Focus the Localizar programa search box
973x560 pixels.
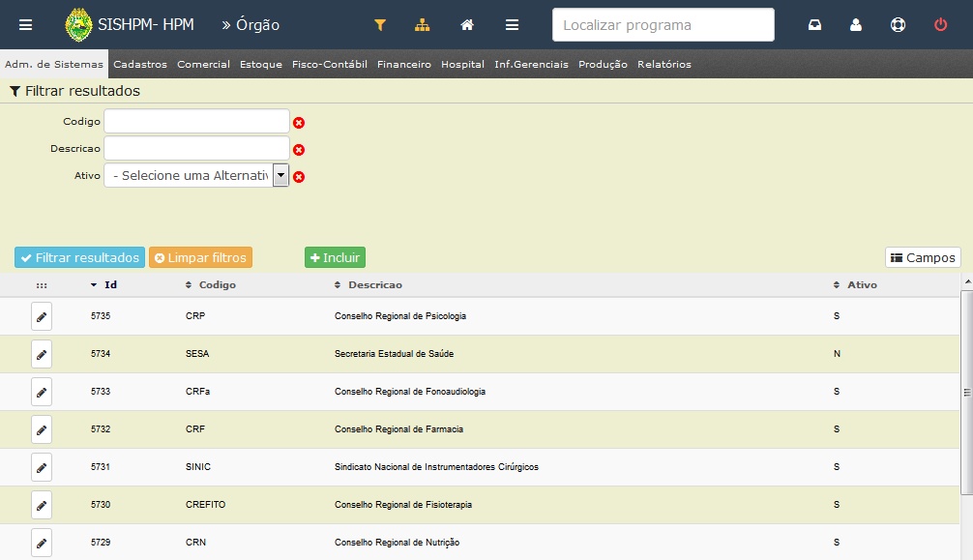coord(663,25)
